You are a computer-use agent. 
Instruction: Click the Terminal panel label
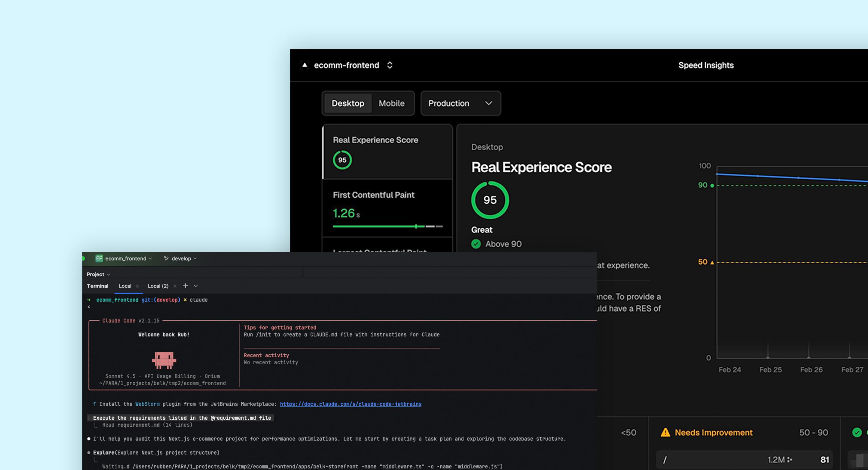[97, 286]
